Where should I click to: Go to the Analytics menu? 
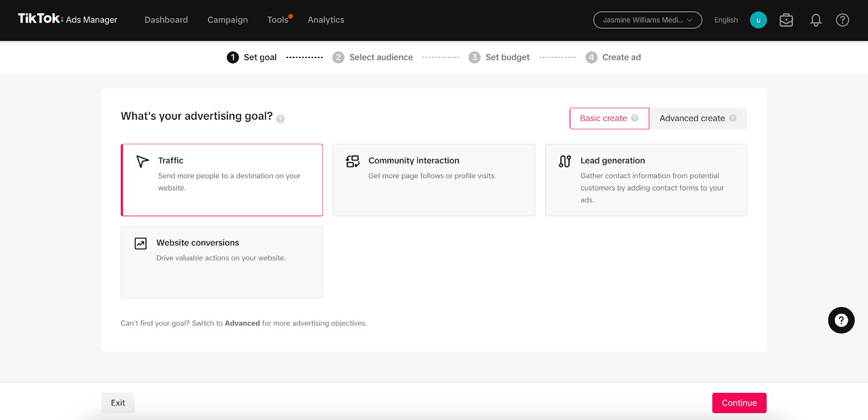(x=325, y=20)
